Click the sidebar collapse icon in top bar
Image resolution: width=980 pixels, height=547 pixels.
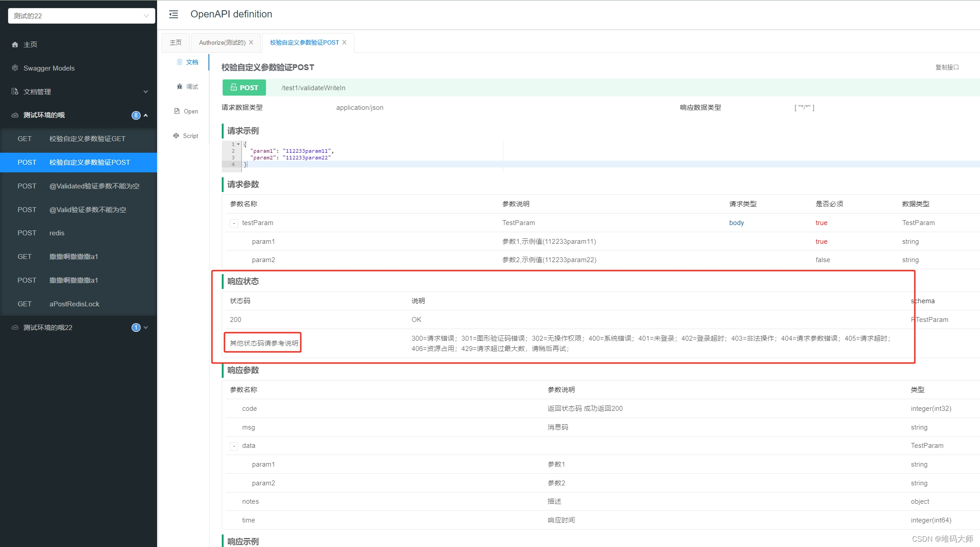[x=174, y=14]
